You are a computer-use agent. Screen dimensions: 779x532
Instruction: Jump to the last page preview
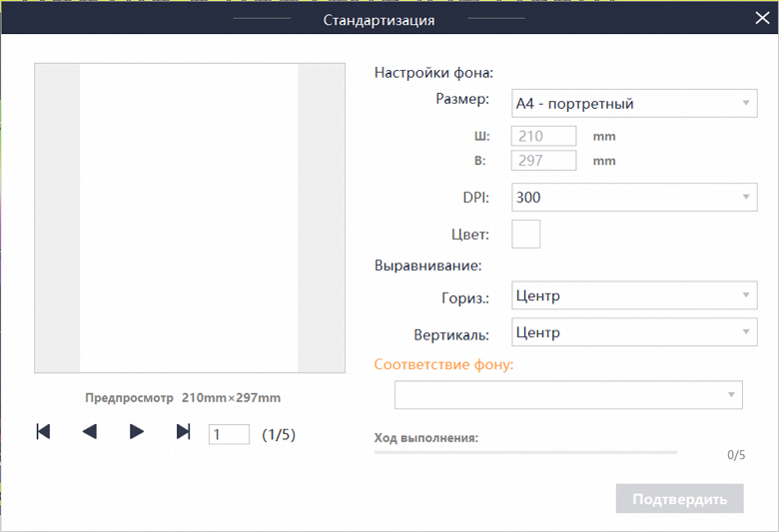pos(183,431)
